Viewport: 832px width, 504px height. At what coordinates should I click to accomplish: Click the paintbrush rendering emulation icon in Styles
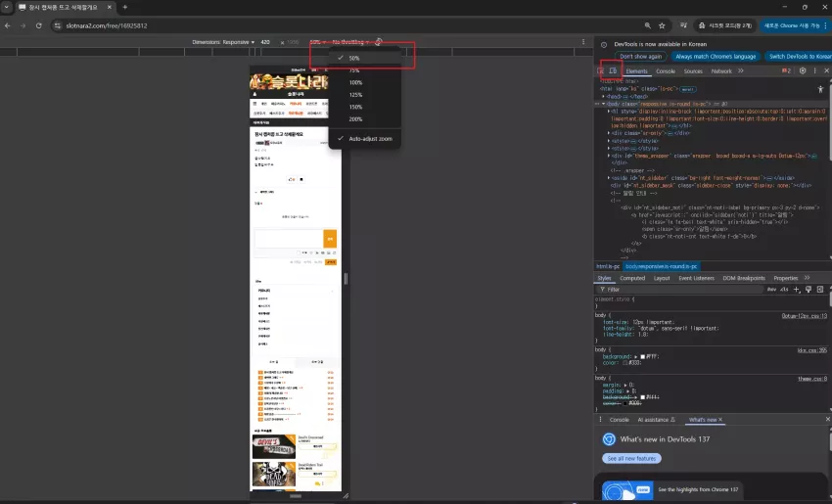tap(809, 289)
